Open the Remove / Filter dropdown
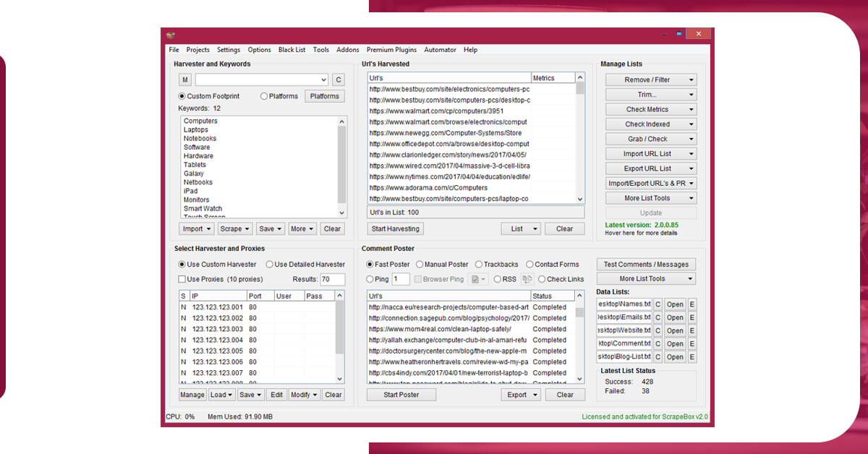 click(651, 80)
